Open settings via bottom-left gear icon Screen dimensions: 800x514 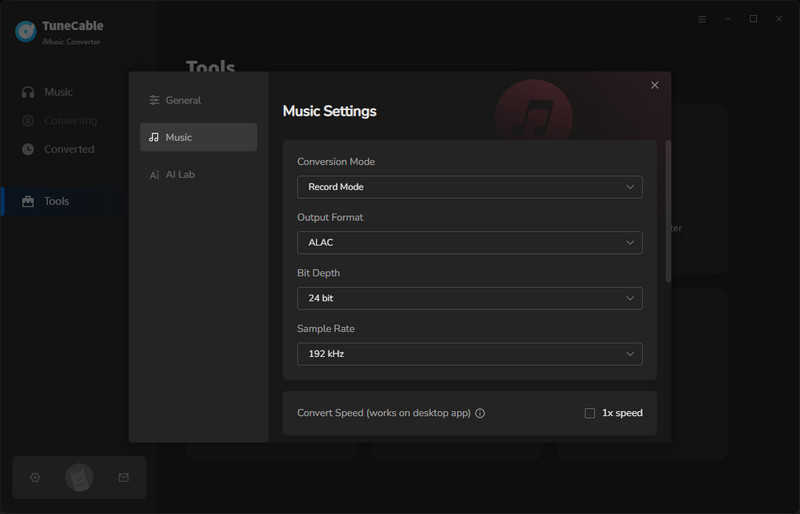[35, 478]
